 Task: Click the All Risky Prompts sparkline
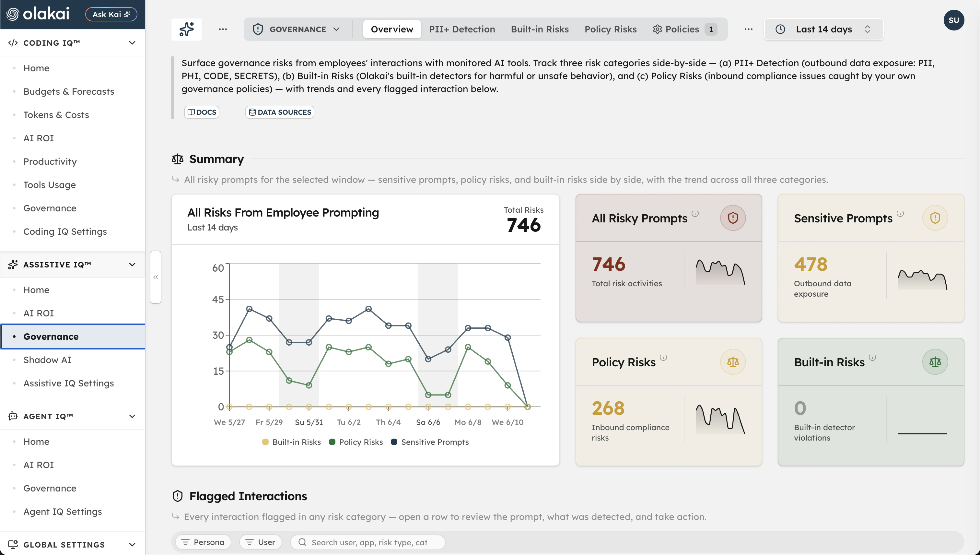pyautogui.click(x=720, y=272)
